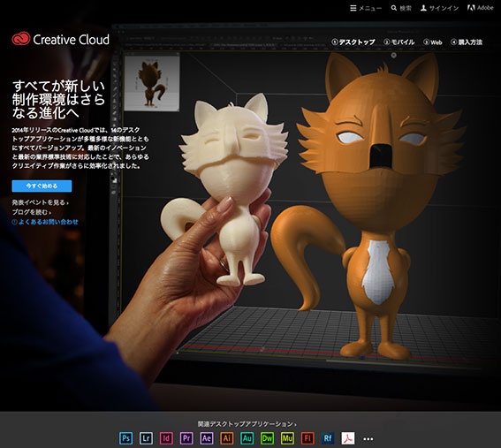Switch to ④ 購入方法 tab

tap(467, 42)
